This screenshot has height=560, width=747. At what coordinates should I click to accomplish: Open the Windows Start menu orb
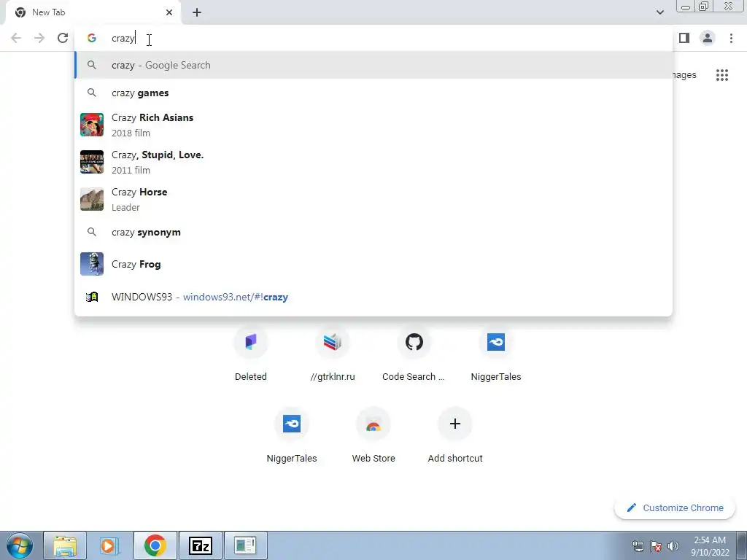pyautogui.click(x=20, y=545)
